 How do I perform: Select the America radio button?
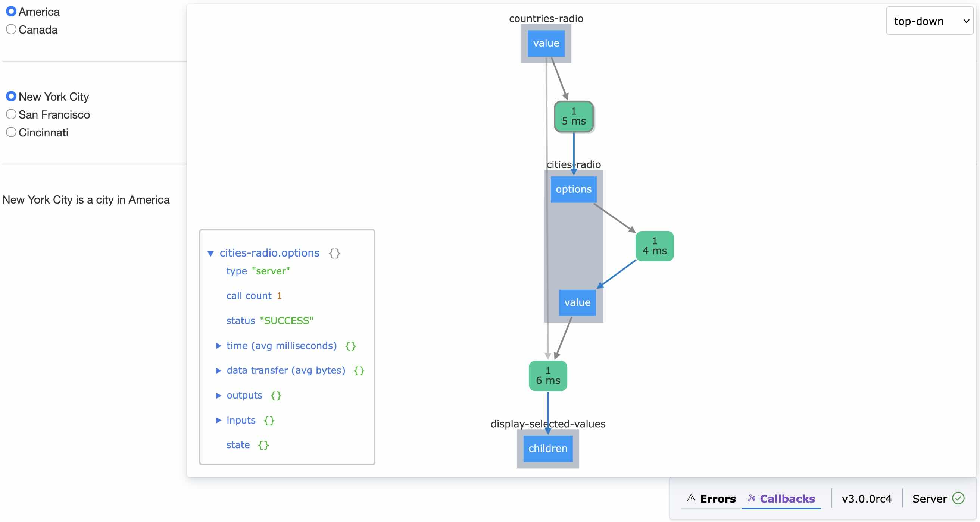(x=11, y=12)
